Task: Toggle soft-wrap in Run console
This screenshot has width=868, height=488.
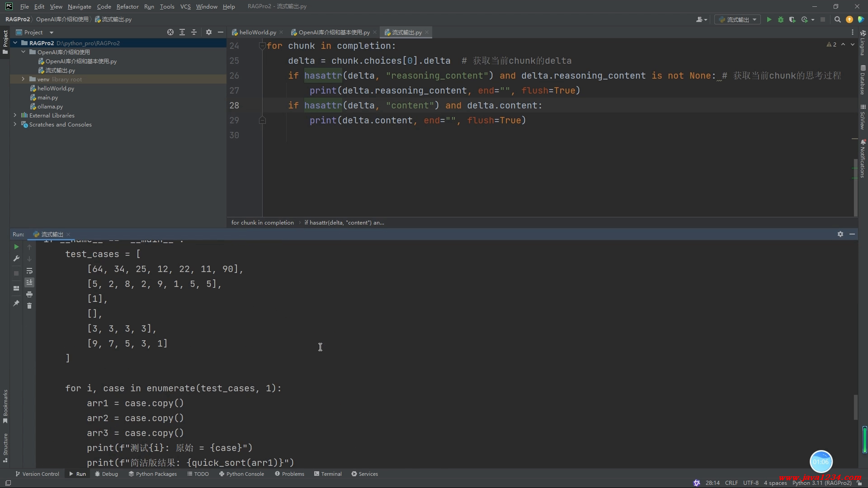Action: pyautogui.click(x=29, y=271)
